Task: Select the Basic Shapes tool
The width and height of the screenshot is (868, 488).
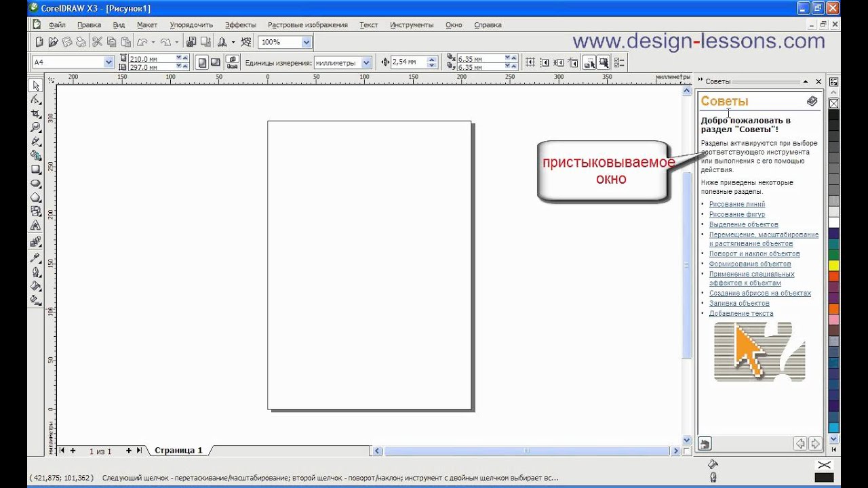Action: [x=35, y=211]
